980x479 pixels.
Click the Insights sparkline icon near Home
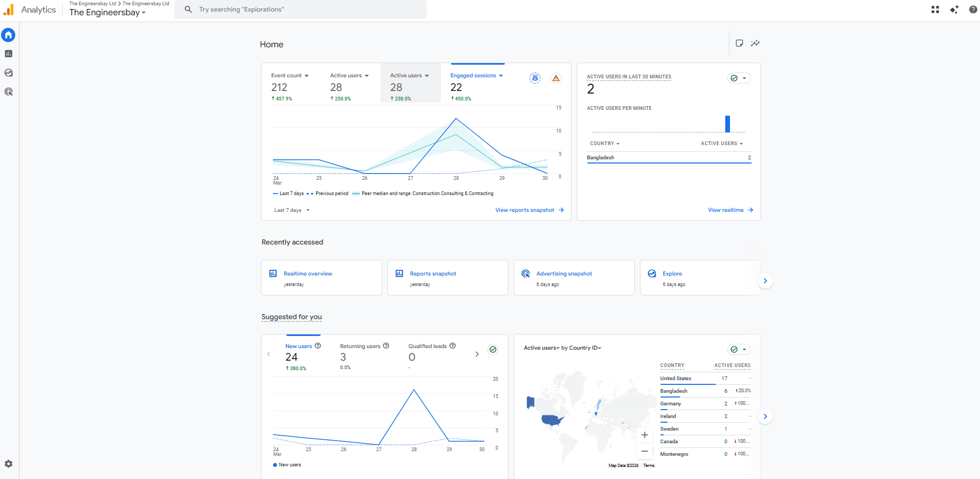[755, 43]
